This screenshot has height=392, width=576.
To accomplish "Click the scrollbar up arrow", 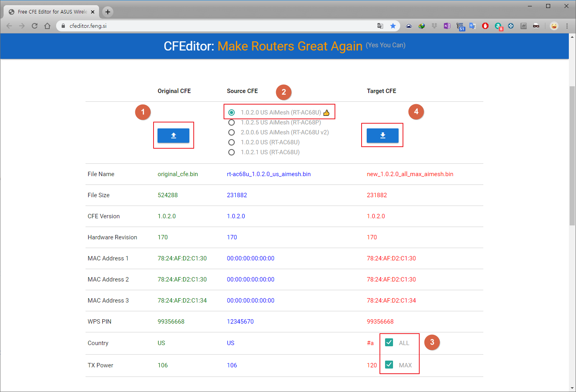I will (572, 37).
